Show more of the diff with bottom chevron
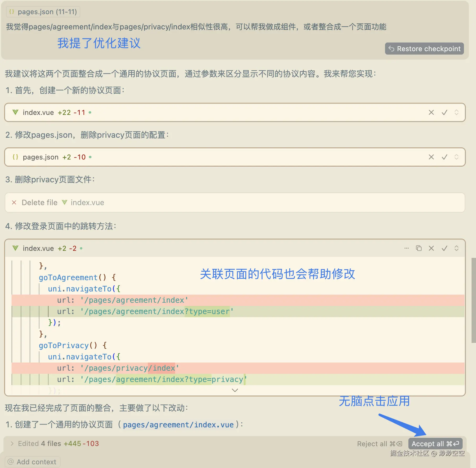 coord(235,390)
